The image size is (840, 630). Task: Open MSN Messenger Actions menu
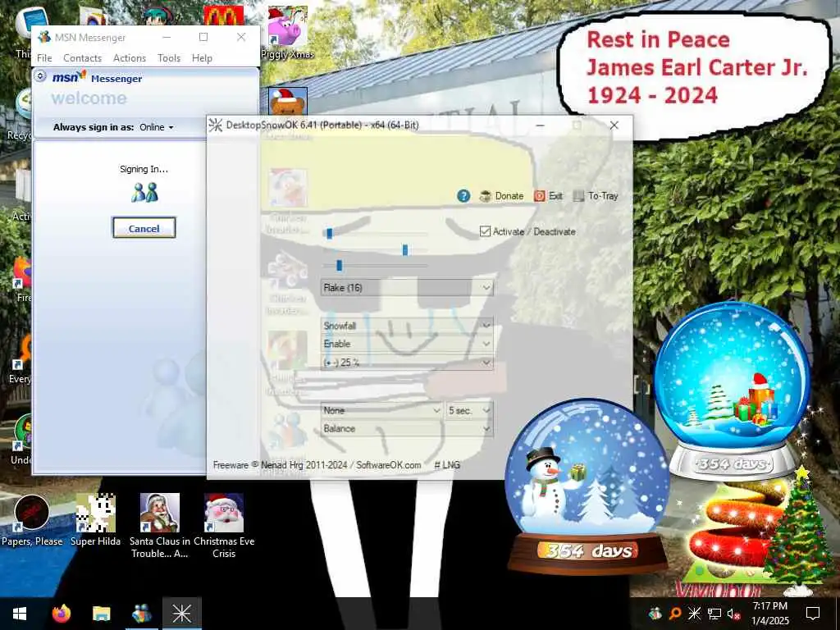[x=130, y=58]
